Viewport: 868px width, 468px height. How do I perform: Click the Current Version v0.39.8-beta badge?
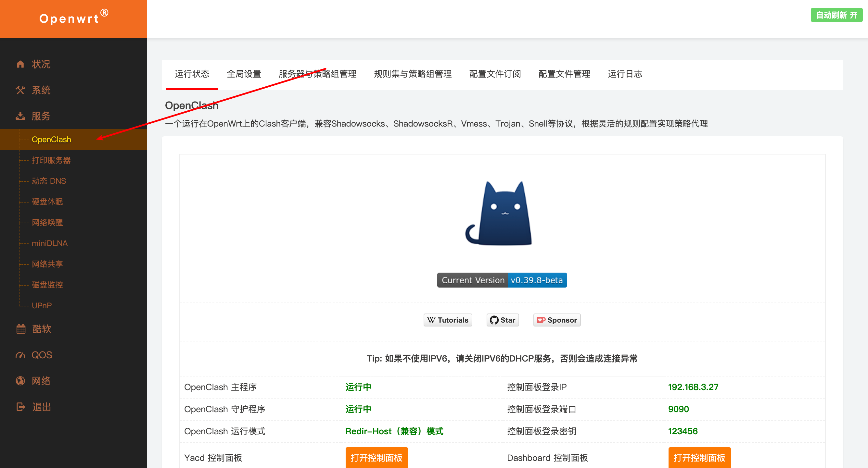tap(502, 280)
